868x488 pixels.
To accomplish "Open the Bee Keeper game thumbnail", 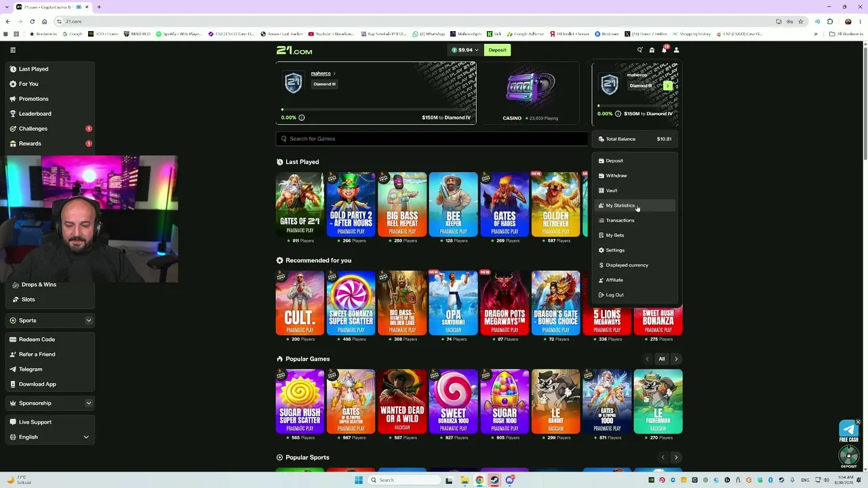I will (x=453, y=204).
